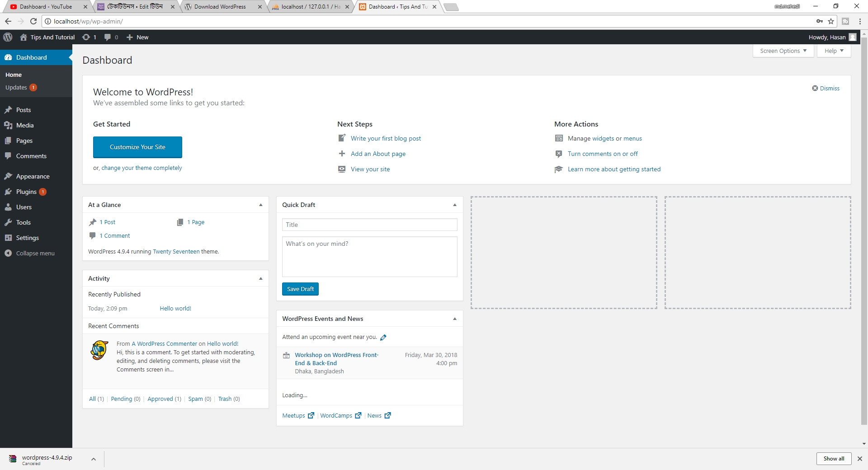Select Home submenu item
This screenshot has height=470, width=868.
click(14, 75)
